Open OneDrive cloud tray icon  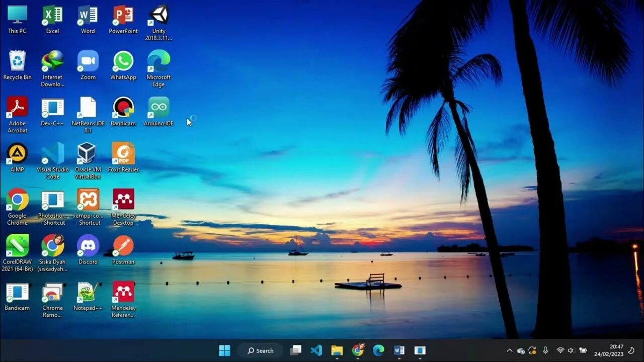pyautogui.click(x=521, y=350)
